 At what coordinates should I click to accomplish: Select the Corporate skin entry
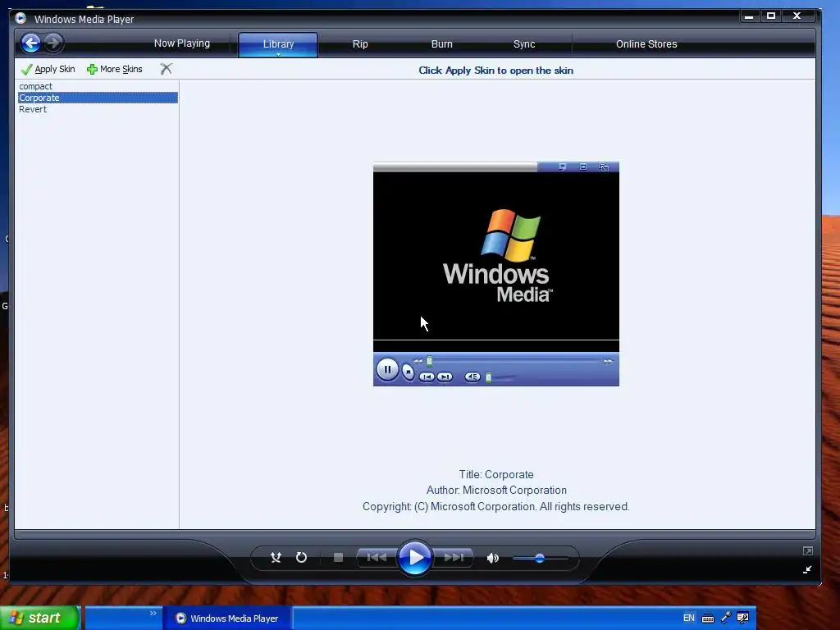(x=97, y=98)
